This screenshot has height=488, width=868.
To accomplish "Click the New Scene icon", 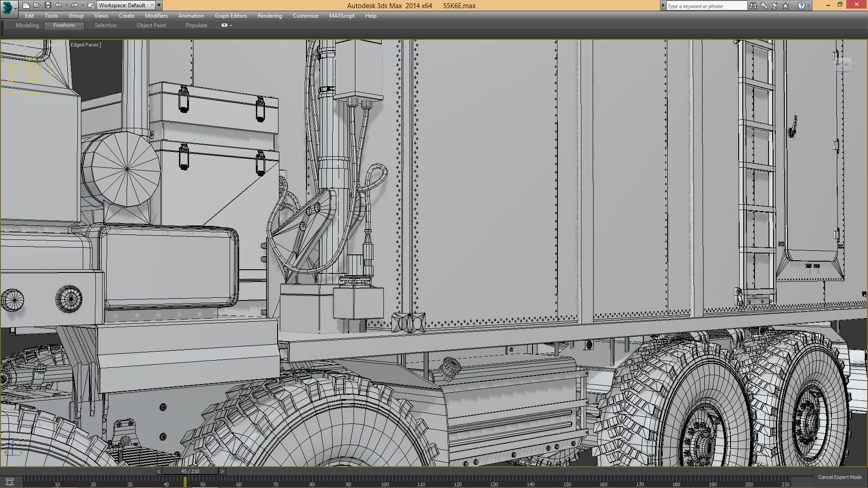I will [26, 5].
